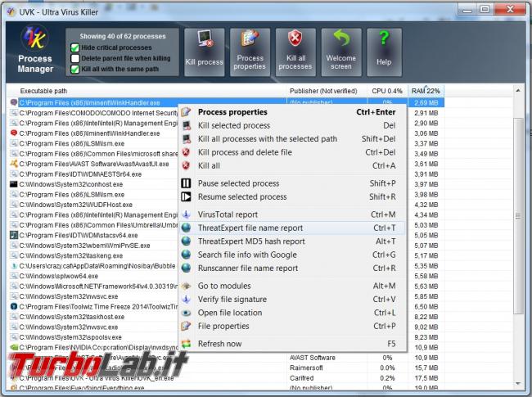Click the vertical scrollbar thumb of the process list
This screenshot has width=532, height=397.
pyautogui.click(x=518, y=216)
